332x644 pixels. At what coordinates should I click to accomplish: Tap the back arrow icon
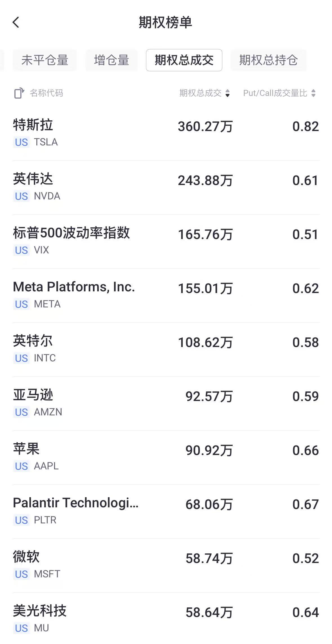pyautogui.click(x=16, y=22)
